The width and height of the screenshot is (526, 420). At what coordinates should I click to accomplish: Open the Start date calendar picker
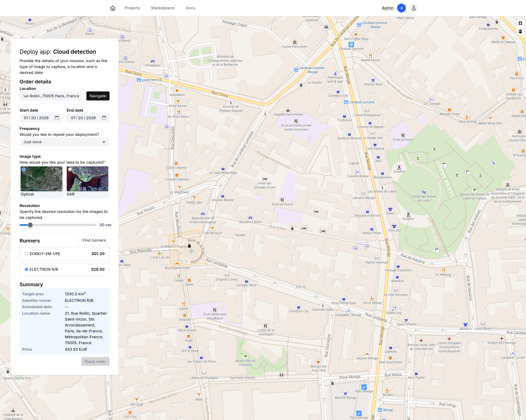coord(57,118)
